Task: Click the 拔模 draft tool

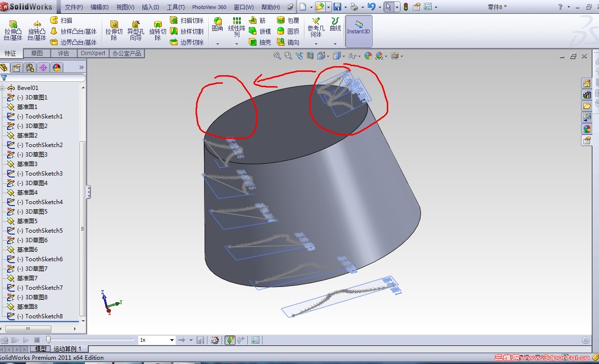Action: (259, 31)
